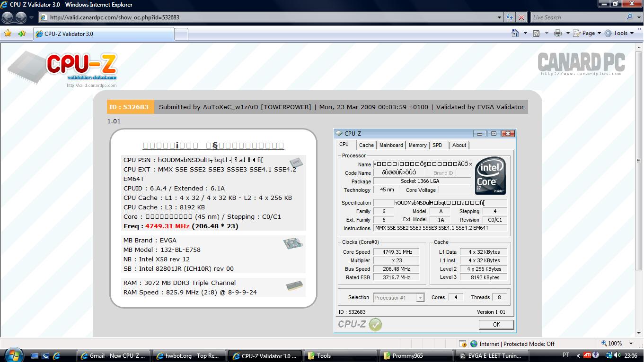Go back with the browser Back arrow
Image resolution: width=644 pixels, height=362 pixels.
click(8, 17)
